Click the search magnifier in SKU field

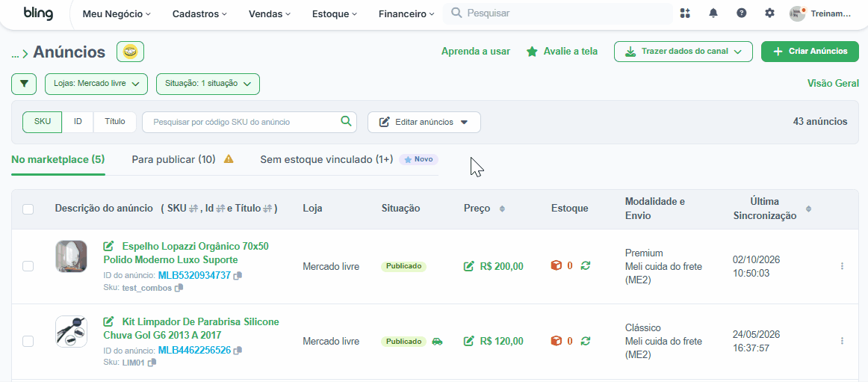click(x=346, y=121)
